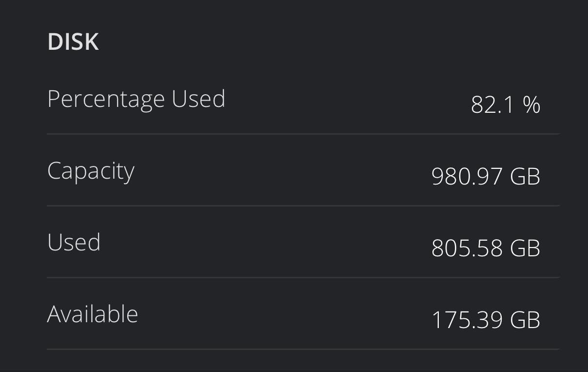588x372 pixels.
Task: Click the divider line below Capacity
Action: pyautogui.click(x=303, y=206)
